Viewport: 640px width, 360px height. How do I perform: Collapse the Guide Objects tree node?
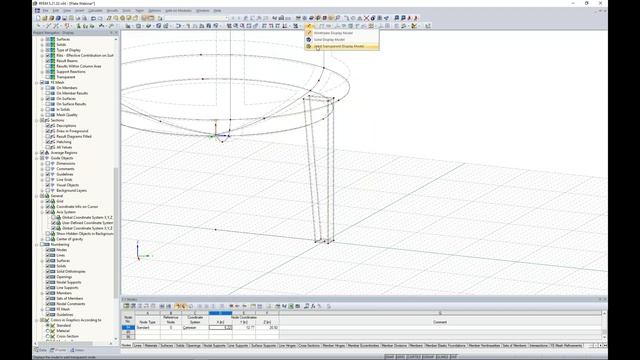tap(37, 158)
